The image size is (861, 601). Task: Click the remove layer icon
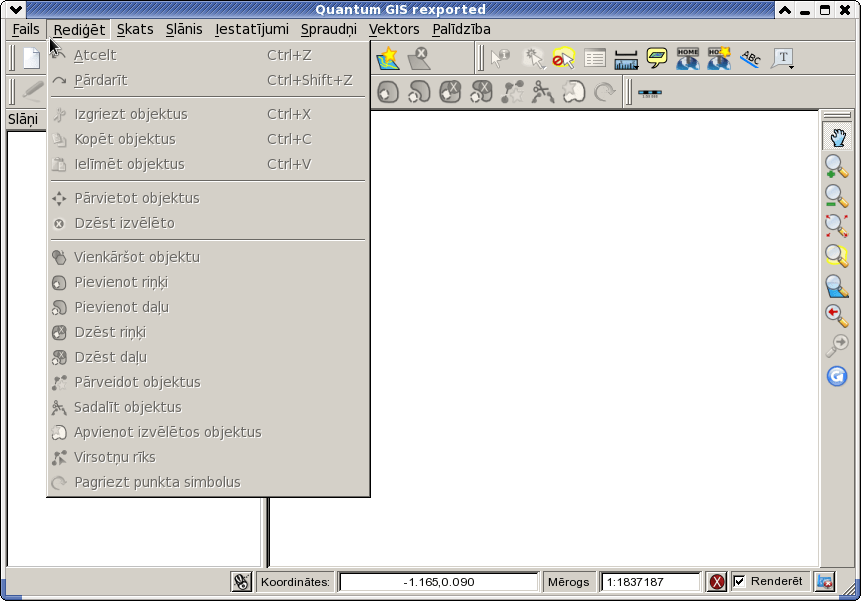[419, 58]
